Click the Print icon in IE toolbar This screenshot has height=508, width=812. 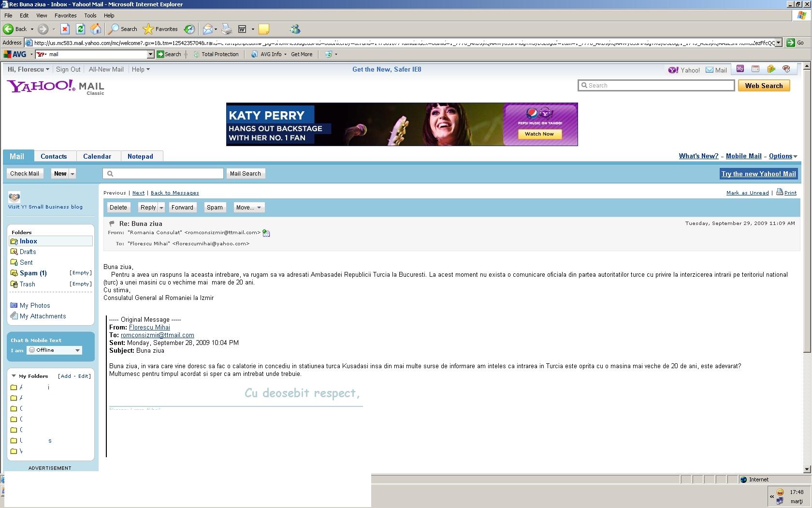tap(227, 29)
